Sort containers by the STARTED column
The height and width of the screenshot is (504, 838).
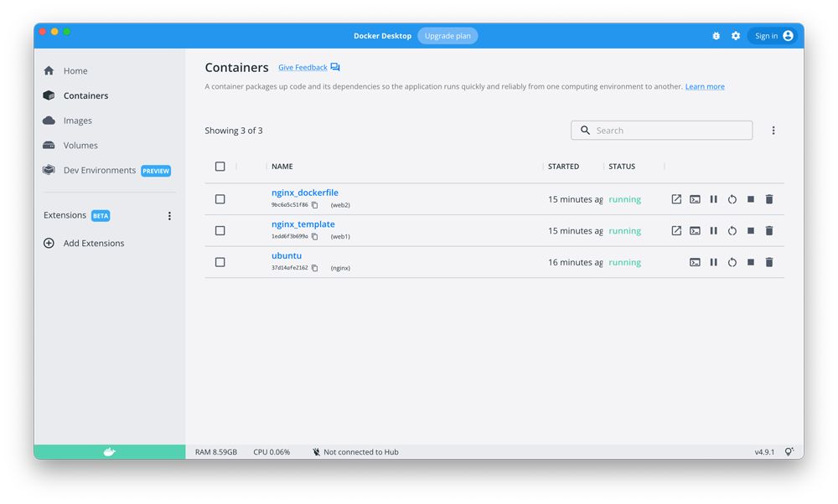pos(563,167)
